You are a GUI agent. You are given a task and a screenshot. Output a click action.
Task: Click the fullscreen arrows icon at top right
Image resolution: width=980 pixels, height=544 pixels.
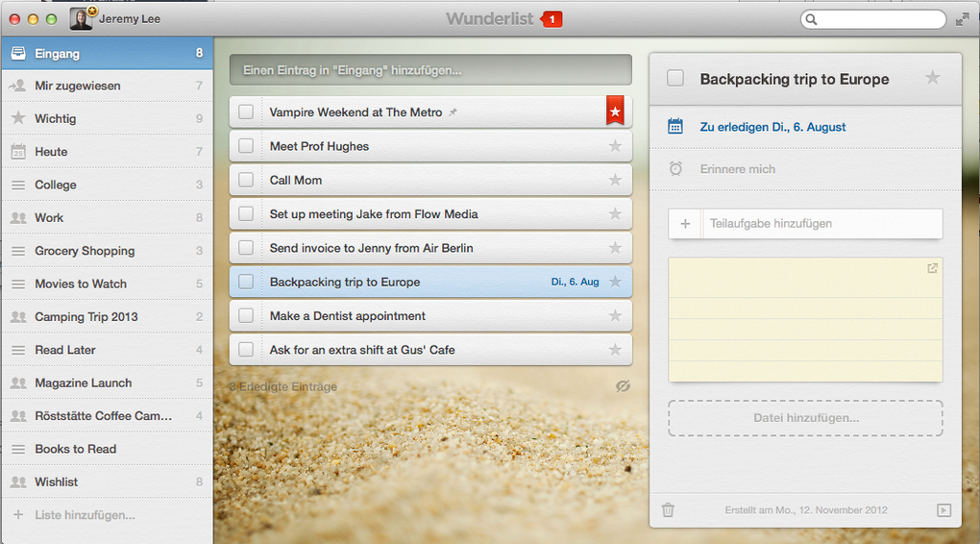963,19
